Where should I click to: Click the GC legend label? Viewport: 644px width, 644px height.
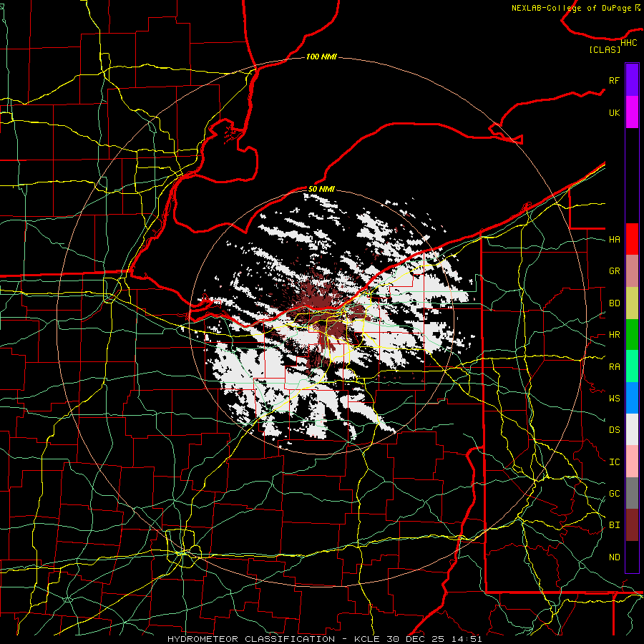(615, 494)
